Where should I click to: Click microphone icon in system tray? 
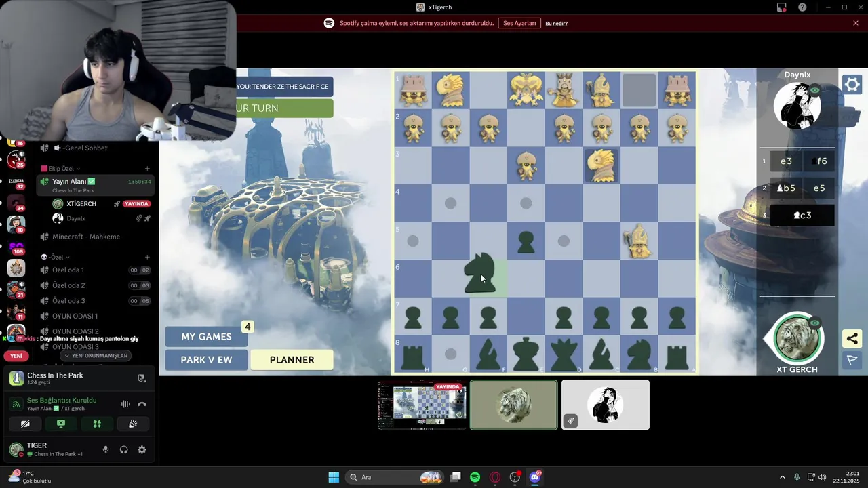click(797, 477)
